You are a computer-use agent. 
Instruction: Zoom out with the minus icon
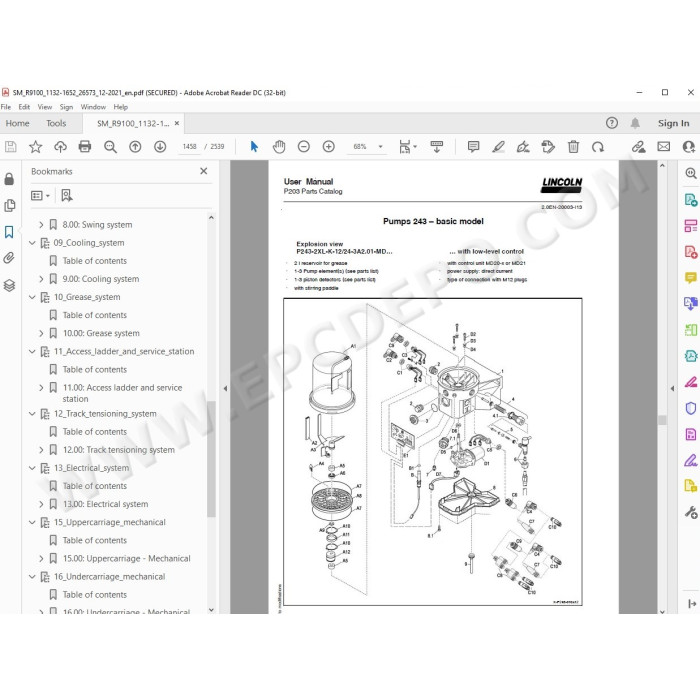click(x=304, y=146)
